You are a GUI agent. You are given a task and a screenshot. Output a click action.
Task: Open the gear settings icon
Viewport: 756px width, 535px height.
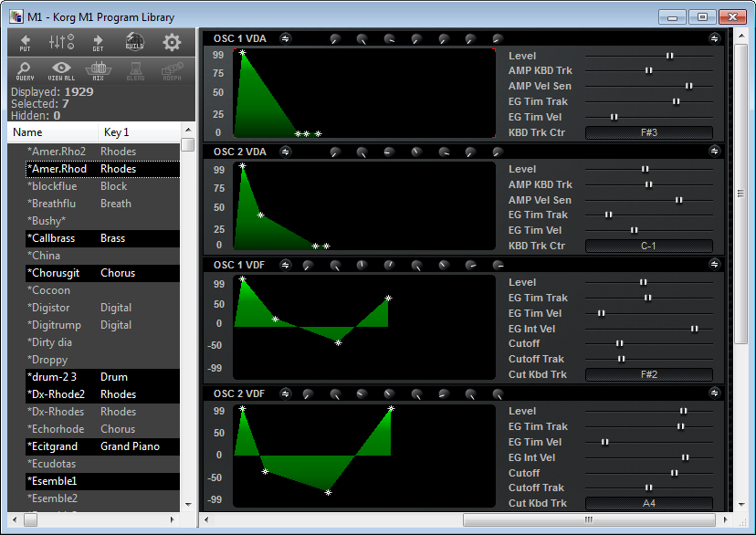172,42
